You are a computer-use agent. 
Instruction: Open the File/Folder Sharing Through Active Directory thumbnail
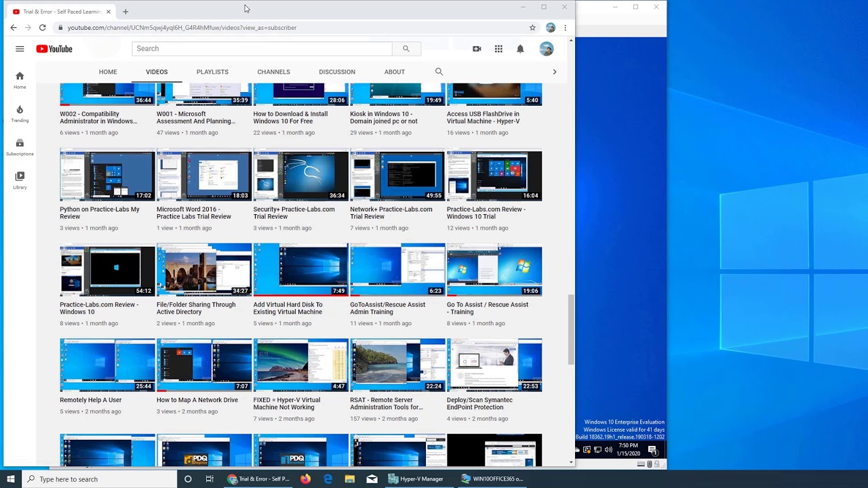204,270
